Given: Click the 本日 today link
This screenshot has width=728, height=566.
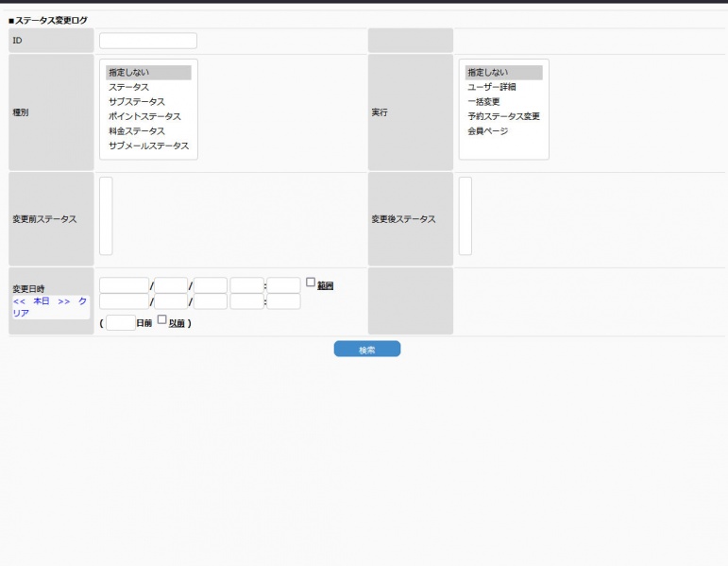Looking at the screenshot, I should click(x=42, y=301).
